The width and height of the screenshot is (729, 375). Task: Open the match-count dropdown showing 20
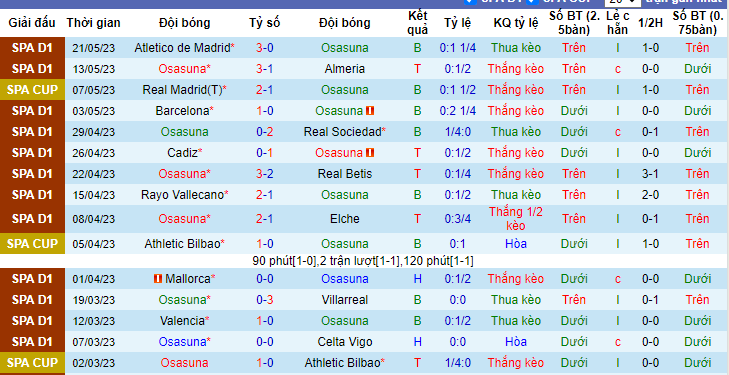coord(623,2)
